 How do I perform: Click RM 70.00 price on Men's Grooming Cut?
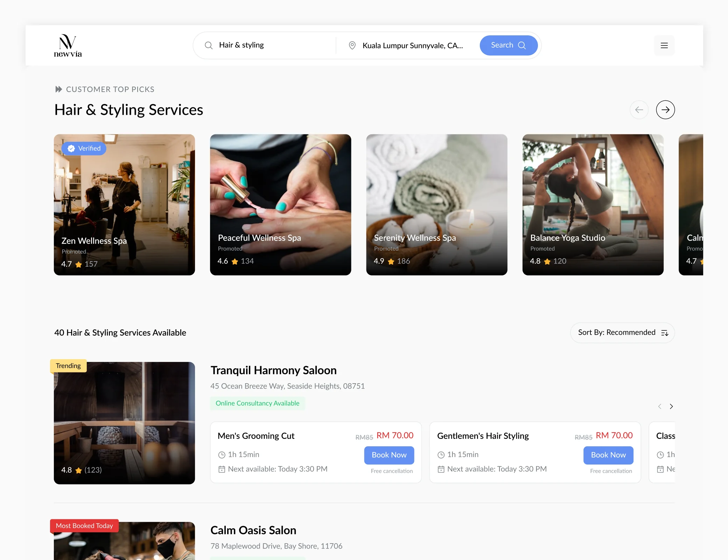pos(395,435)
